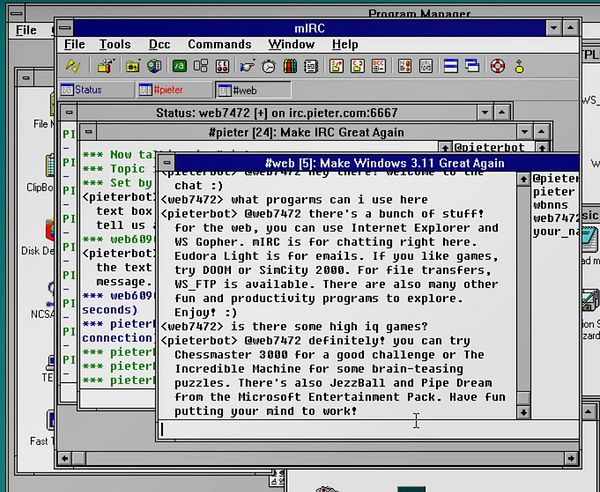The height and width of the screenshot is (492, 600).
Task: Click the Connect lightning bolt toolbar icon
Action: (x=73, y=67)
